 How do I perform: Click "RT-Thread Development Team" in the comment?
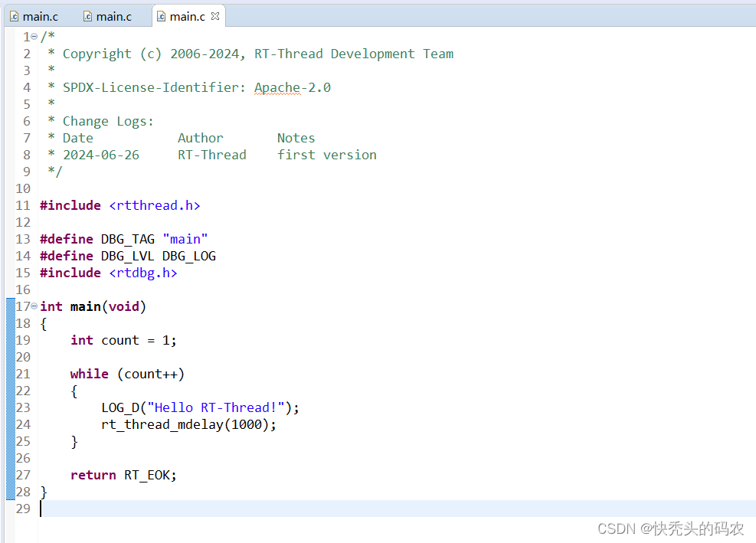(353, 54)
